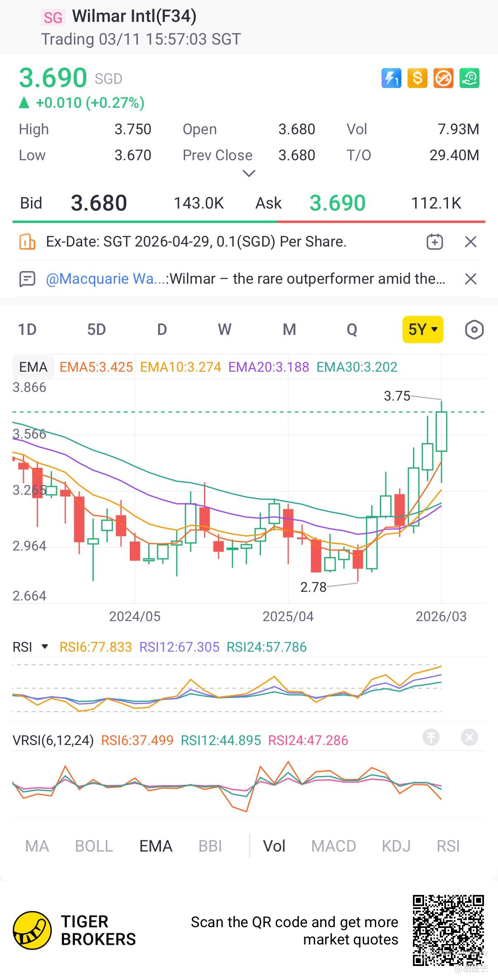This screenshot has height=980, width=498.
Task: Tap the 2025/04 date axis label
Action: 288,617
